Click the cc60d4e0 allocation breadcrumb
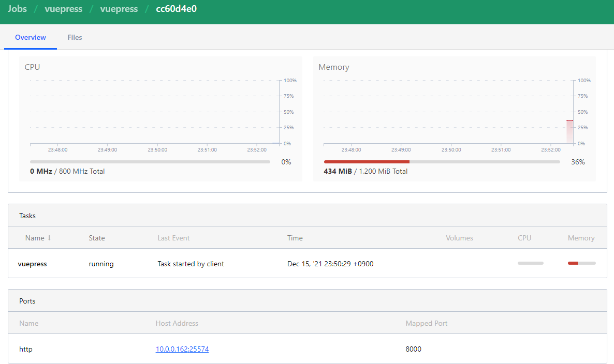This screenshot has width=614, height=364. pos(176,9)
